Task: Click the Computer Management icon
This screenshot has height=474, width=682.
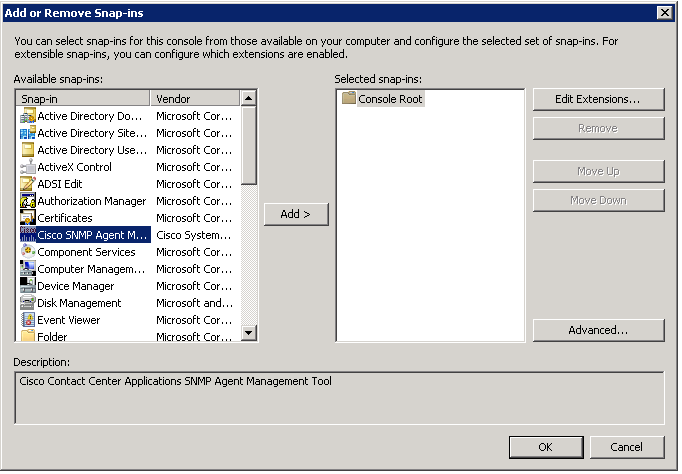Action: [x=28, y=269]
